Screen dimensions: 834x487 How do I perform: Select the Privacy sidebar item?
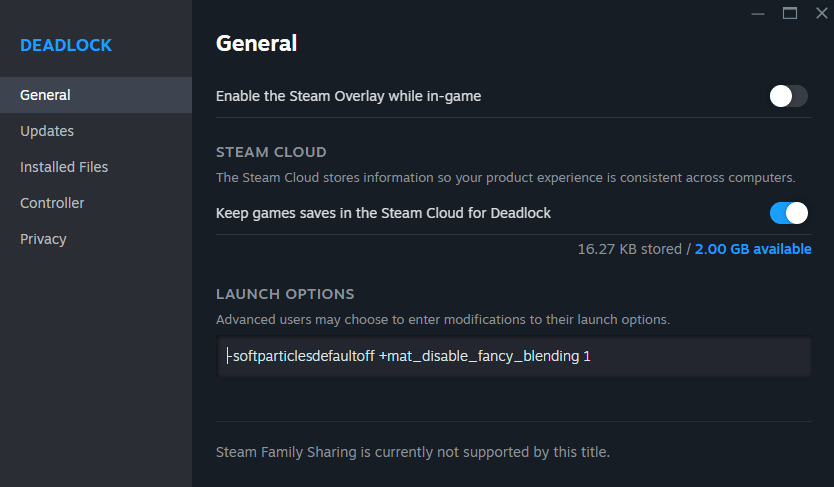coord(43,239)
